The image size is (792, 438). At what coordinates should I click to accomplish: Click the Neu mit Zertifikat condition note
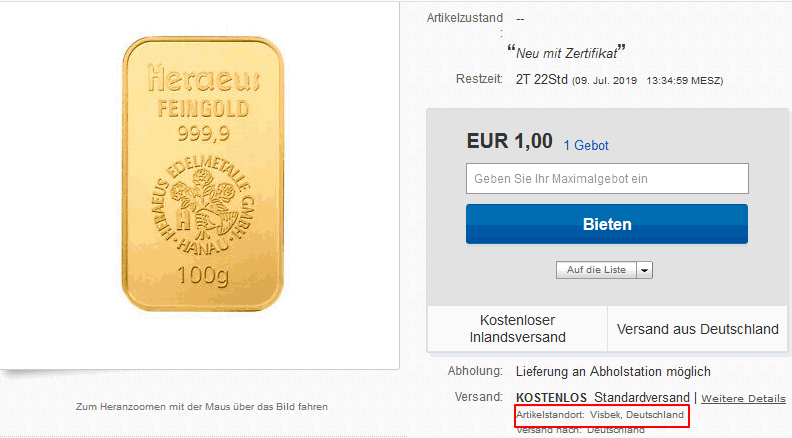(x=566, y=53)
